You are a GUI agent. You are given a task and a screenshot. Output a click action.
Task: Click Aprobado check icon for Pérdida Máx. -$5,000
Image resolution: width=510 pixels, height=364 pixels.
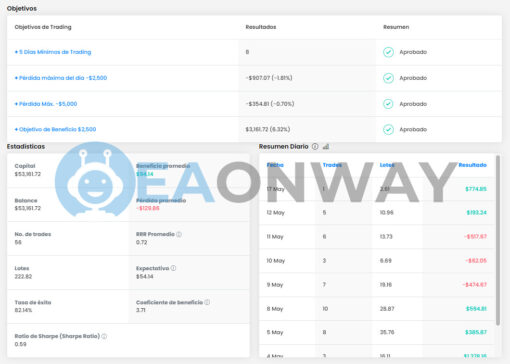pos(388,104)
